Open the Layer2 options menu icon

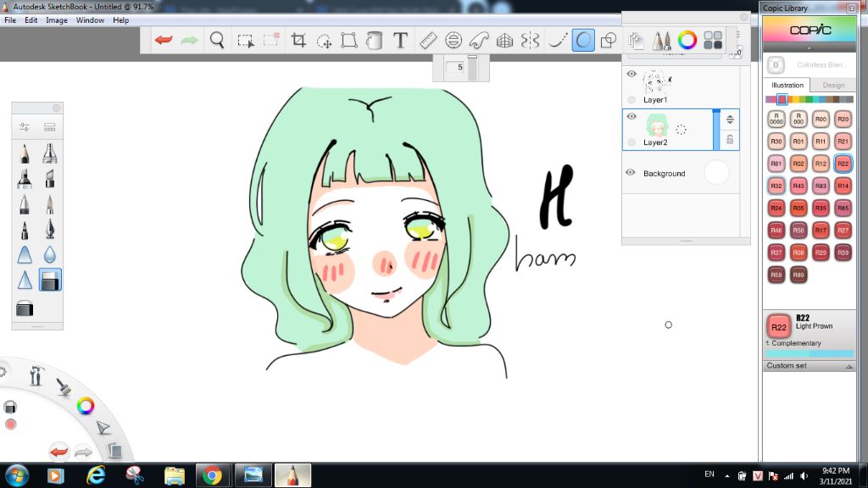pyautogui.click(x=730, y=119)
